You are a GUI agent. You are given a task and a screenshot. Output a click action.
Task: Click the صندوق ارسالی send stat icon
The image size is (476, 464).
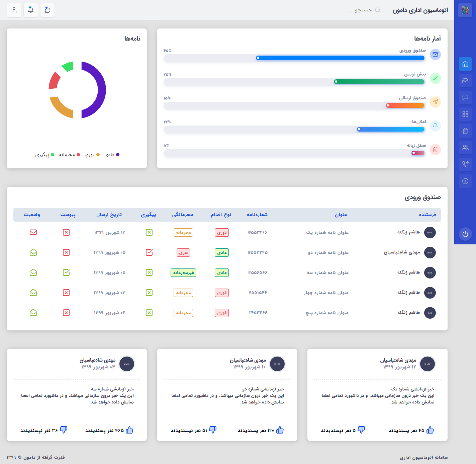pos(435,102)
